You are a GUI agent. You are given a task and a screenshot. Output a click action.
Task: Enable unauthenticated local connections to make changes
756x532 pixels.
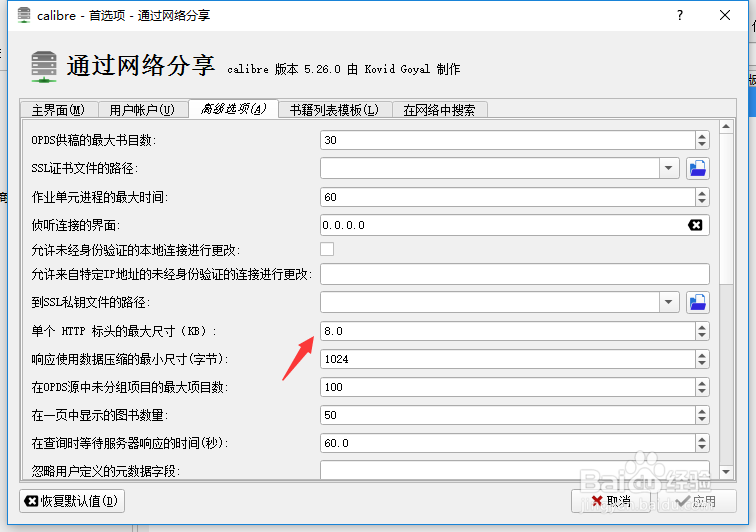pos(327,249)
